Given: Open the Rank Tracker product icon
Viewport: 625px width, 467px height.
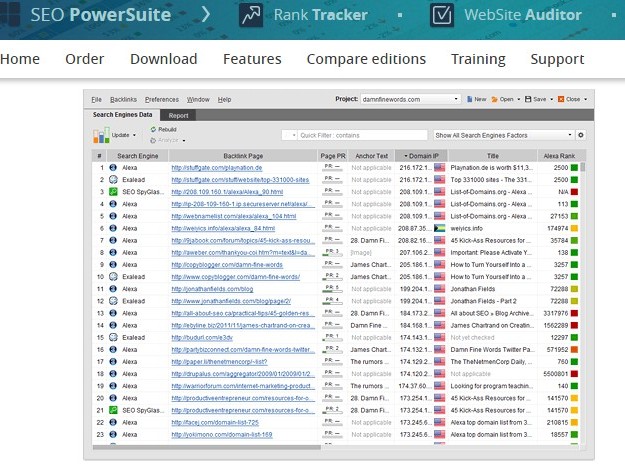Looking at the screenshot, I should click(251, 15).
